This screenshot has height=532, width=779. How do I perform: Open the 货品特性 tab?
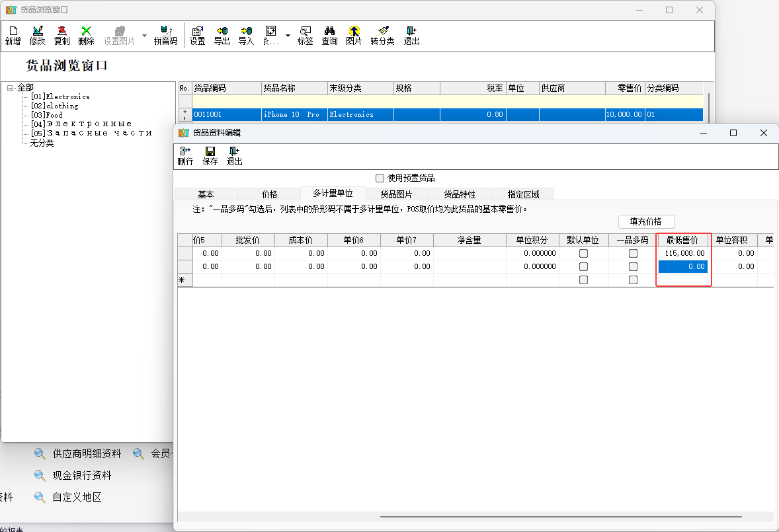(460, 194)
